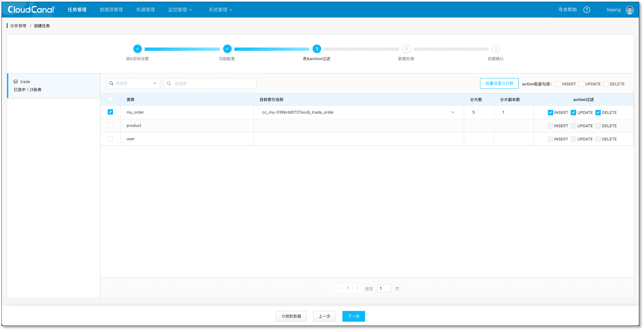Open the 监控管理 dropdown menu
Image resolution: width=644 pixels, height=332 pixels.
coord(180,10)
